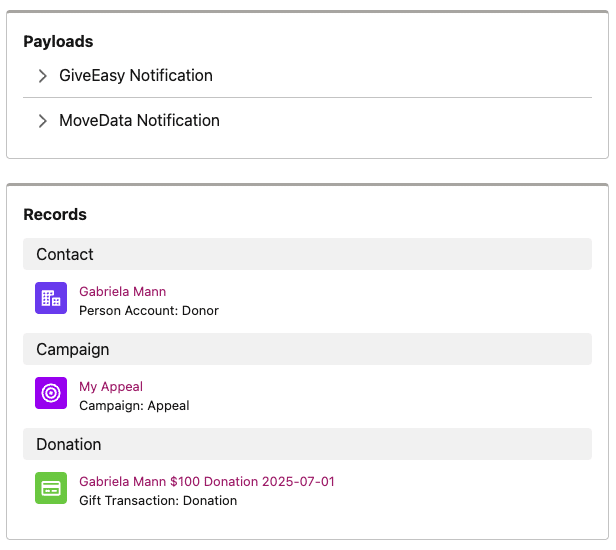Select the Contact section header bar
616x550 pixels.
(x=307, y=254)
